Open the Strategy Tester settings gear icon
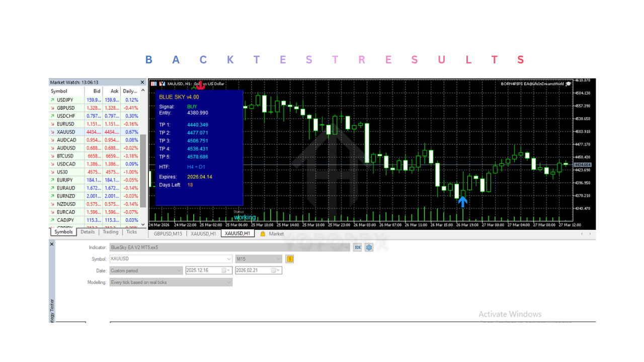 [370, 247]
